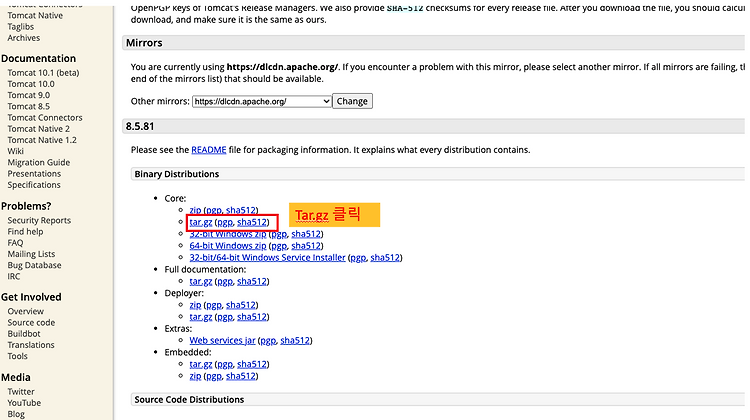
Task: Download the Deployer tar.gz
Action: click(200, 317)
